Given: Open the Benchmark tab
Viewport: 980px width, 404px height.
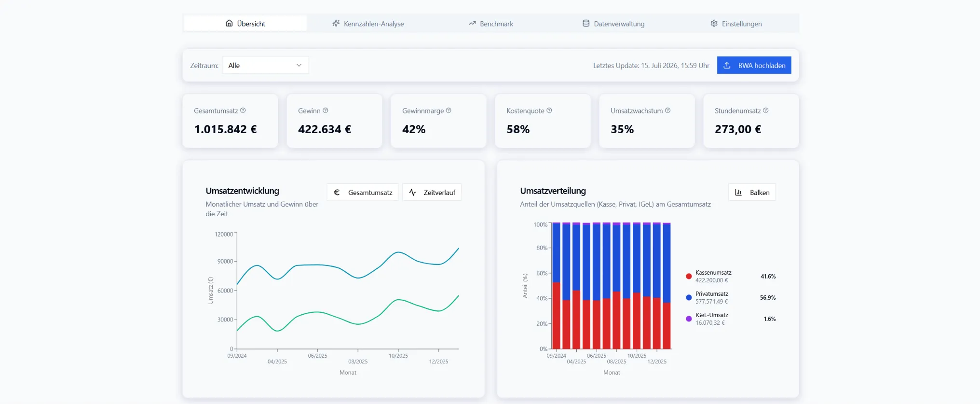Looking at the screenshot, I should pyautogui.click(x=490, y=23).
